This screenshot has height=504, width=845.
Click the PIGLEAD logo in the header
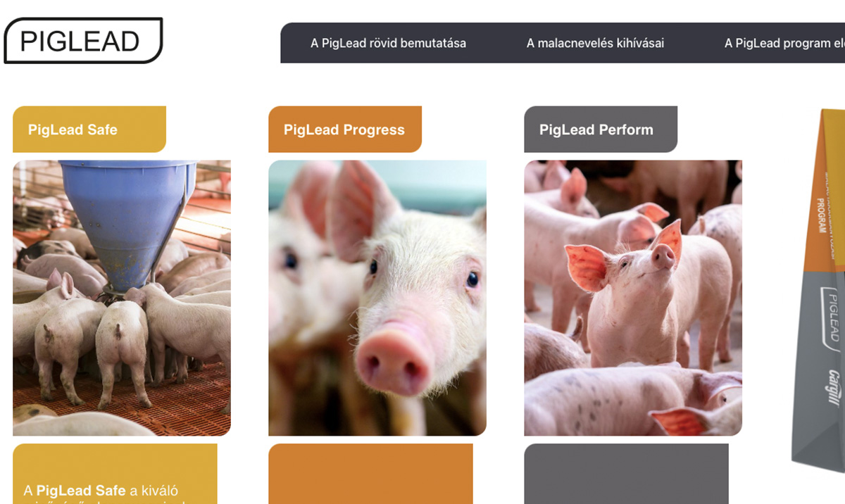[83, 41]
